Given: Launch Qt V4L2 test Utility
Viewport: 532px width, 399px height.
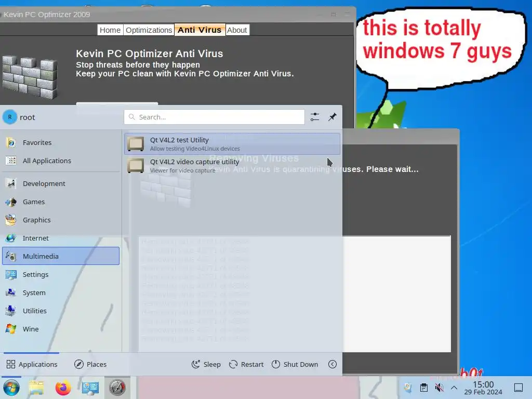Looking at the screenshot, I should click(232, 144).
